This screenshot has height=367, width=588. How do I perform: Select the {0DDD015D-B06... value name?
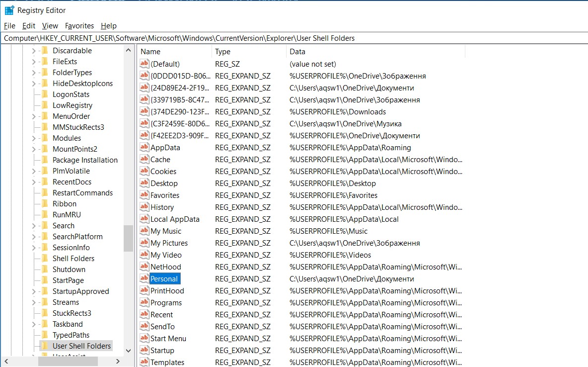tap(180, 76)
